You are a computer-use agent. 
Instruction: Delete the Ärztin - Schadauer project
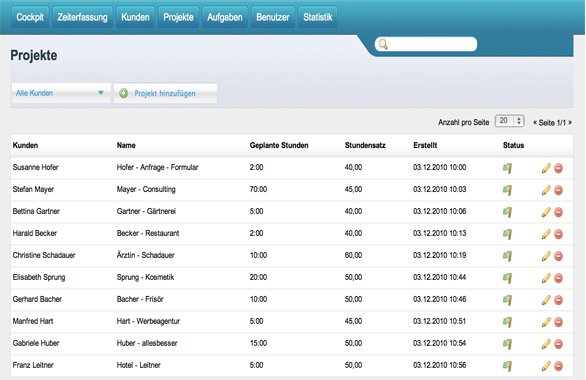tap(558, 256)
